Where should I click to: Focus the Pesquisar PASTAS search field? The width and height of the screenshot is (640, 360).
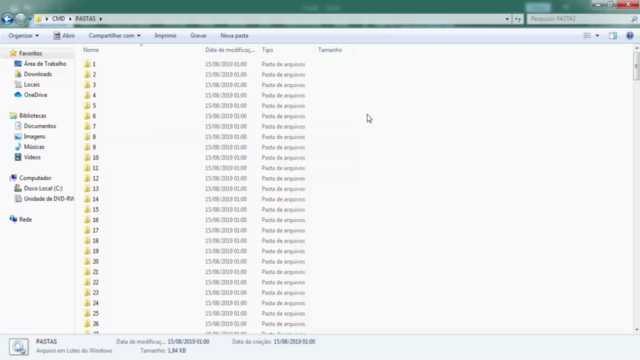point(579,19)
